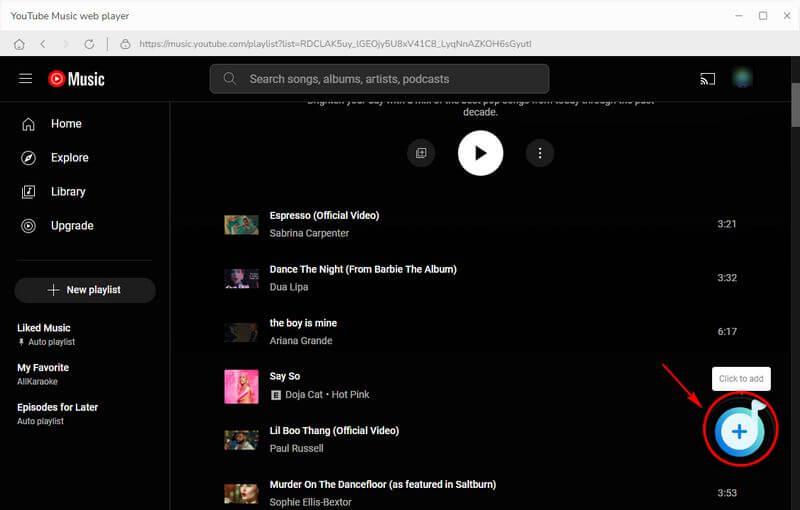Open artist Doja Cat

(x=304, y=394)
